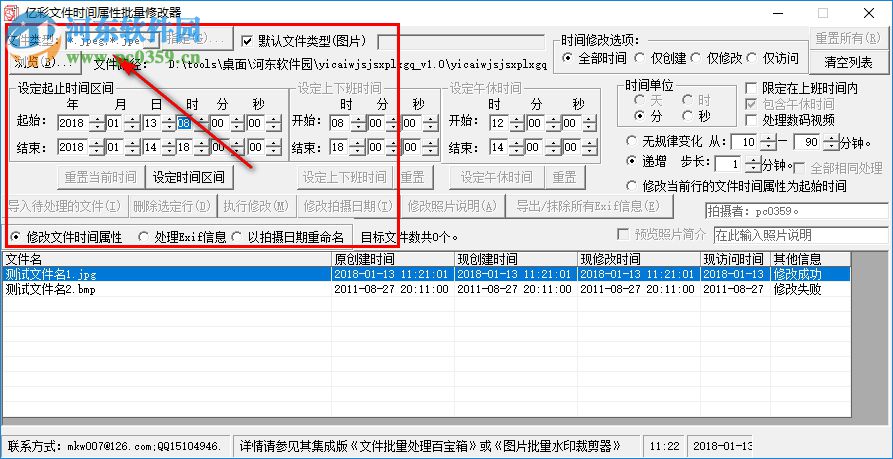
Task: Click the 午休 结束 hour spinner
Action: tap(517, 147)
